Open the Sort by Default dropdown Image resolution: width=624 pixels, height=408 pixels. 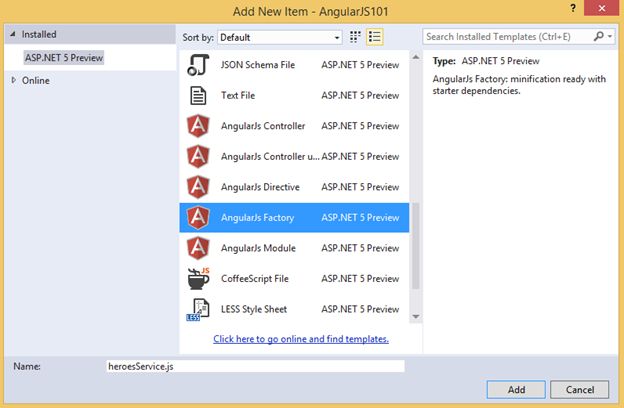click(280, 37)
